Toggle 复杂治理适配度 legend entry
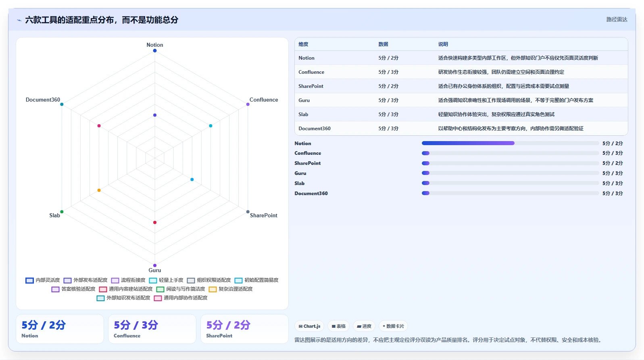 [231, 289]
